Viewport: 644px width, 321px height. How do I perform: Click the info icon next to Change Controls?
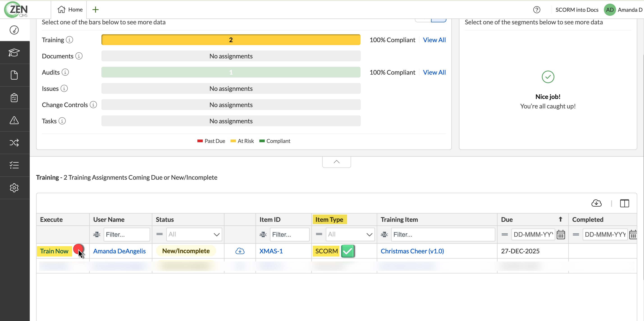coord(93,105)
